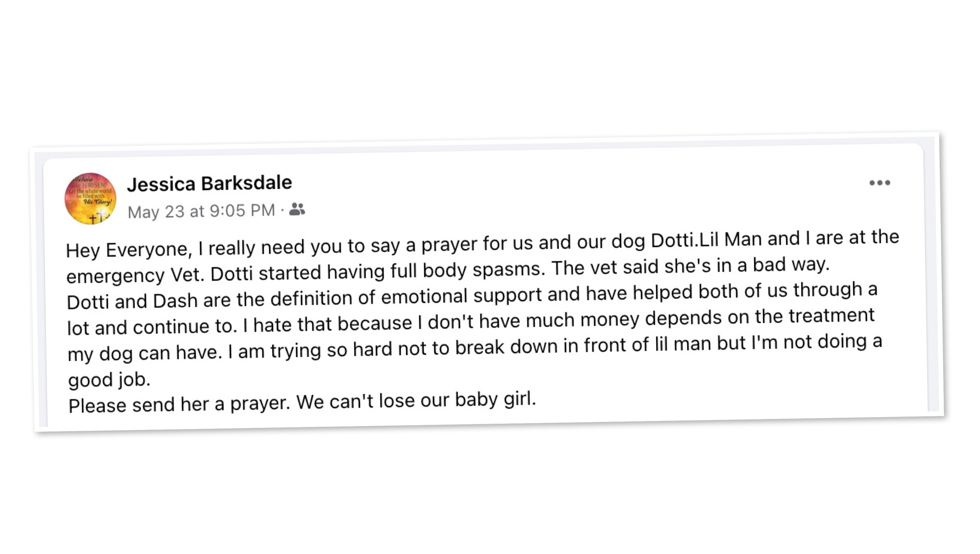980x554 pixels.
Task: Click "Hey Everyone," at the post start
Action: [x=129, y=250]
